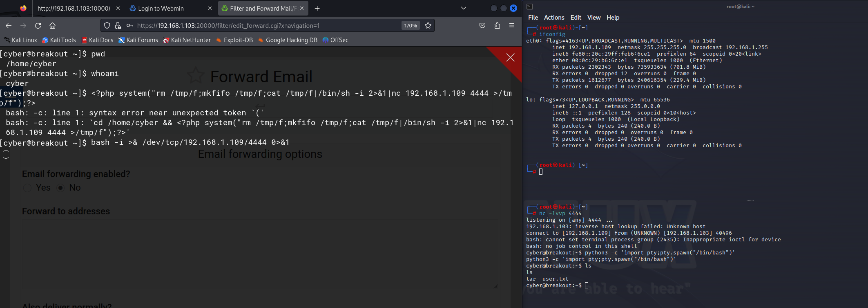Open the terminal View menu
Screen dimensions: 868x308
[x=594, y=18]
